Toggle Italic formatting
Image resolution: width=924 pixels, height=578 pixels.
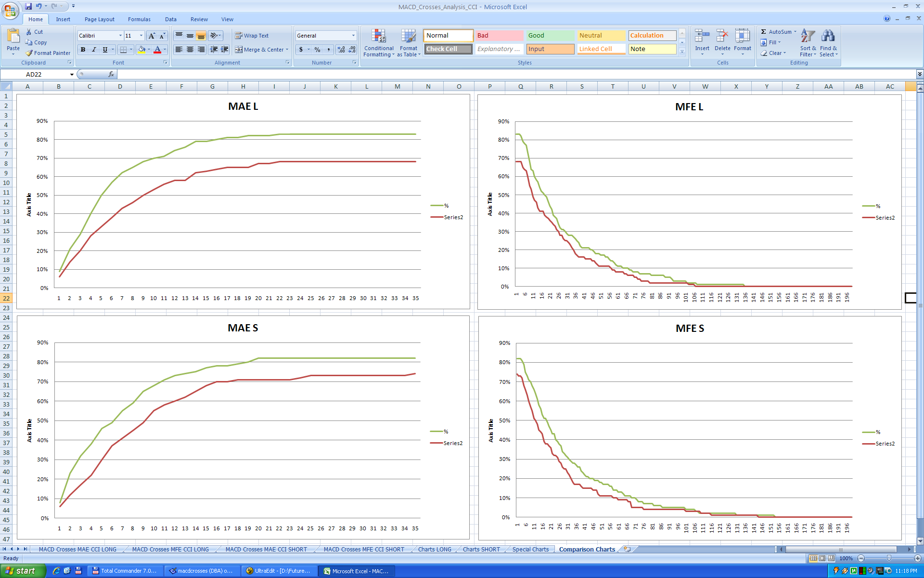point(94,49)
